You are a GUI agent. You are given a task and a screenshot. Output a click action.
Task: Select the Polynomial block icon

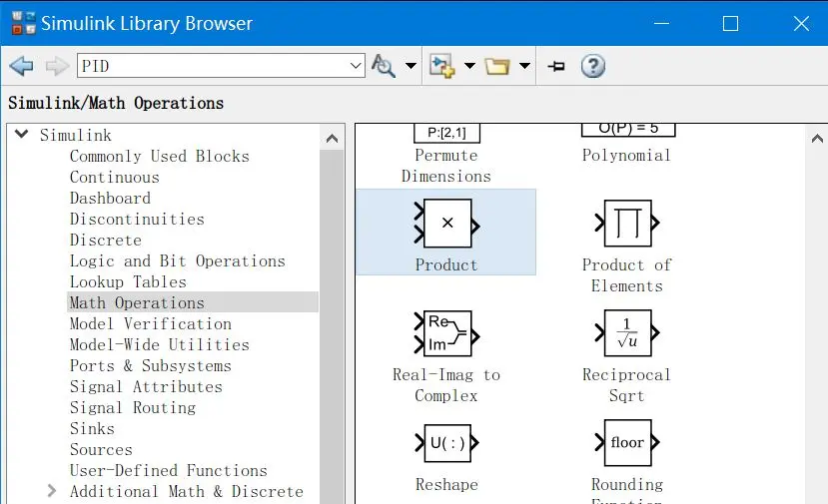628,131
